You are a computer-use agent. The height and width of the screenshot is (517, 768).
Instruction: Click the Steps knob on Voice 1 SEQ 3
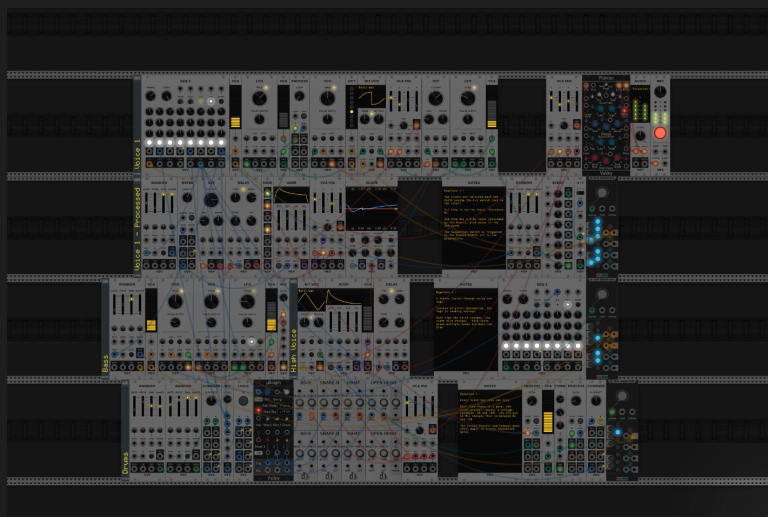click(x=167, y=95)
